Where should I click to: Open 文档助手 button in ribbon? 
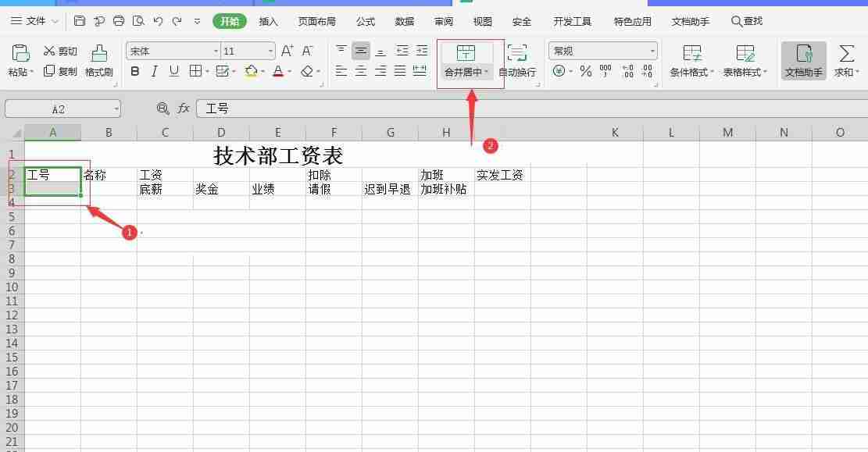click(804, 60)
